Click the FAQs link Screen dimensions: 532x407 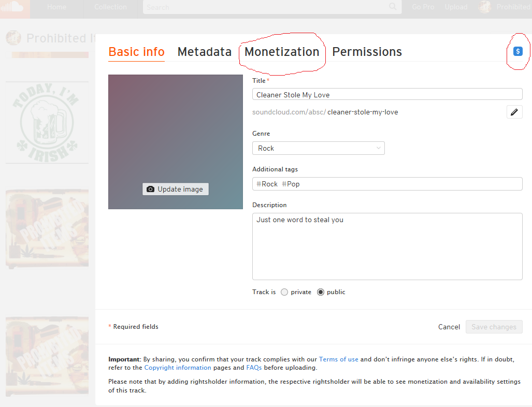pos(254,368)
